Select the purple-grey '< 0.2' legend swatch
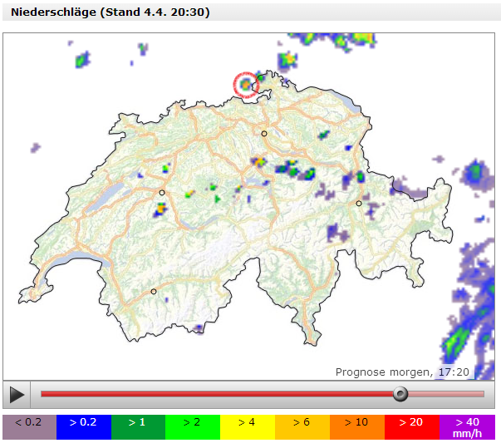 coord(29,427)
